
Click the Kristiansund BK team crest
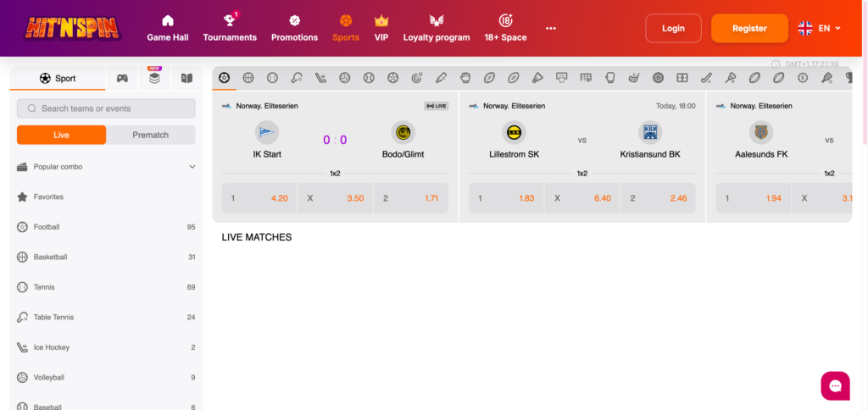point(650,133)
